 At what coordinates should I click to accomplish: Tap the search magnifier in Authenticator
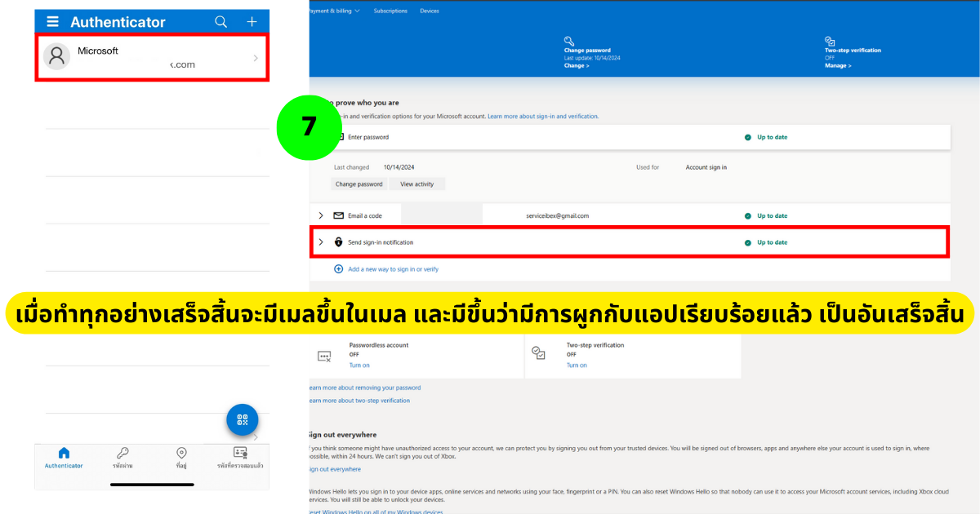[221, 22]
